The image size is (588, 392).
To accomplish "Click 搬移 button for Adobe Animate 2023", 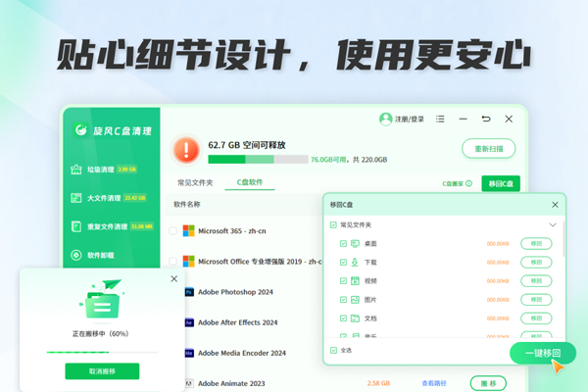I will pos(488,383).
